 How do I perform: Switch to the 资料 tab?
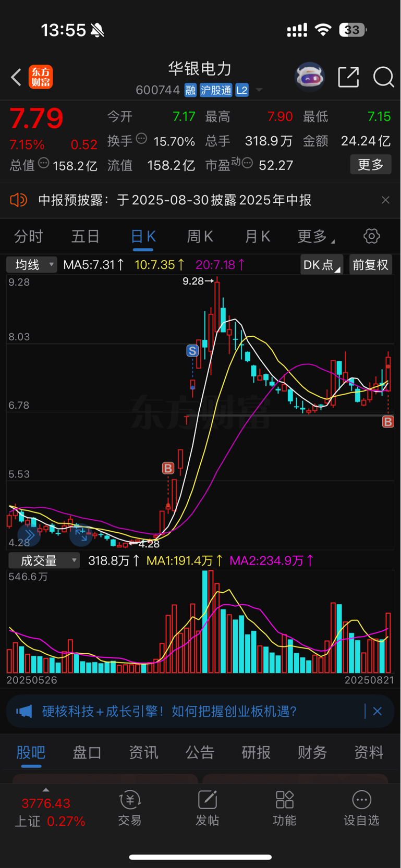[369, 753]
